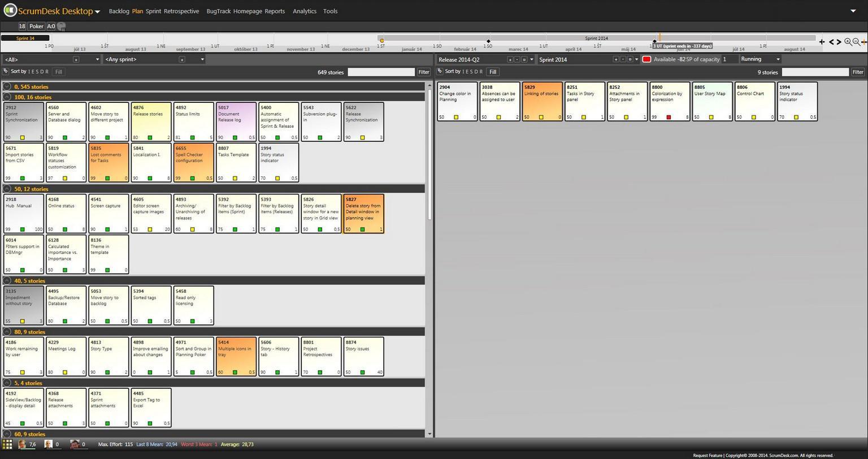Start Planning Poker with Poker button

[36, 26]
